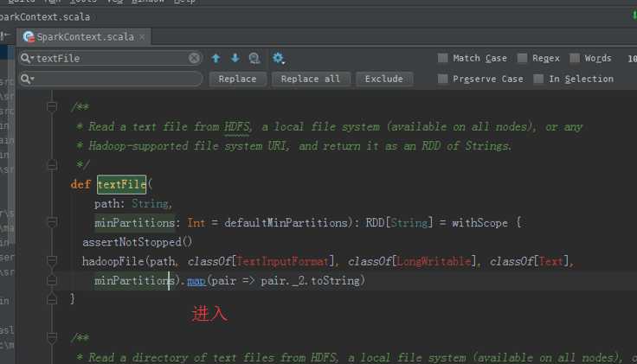Click the hadoopFile call in code

(x=113, y=261)
